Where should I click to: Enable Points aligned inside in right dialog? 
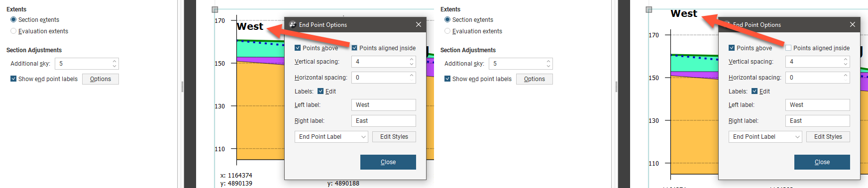tap(788, 48)
